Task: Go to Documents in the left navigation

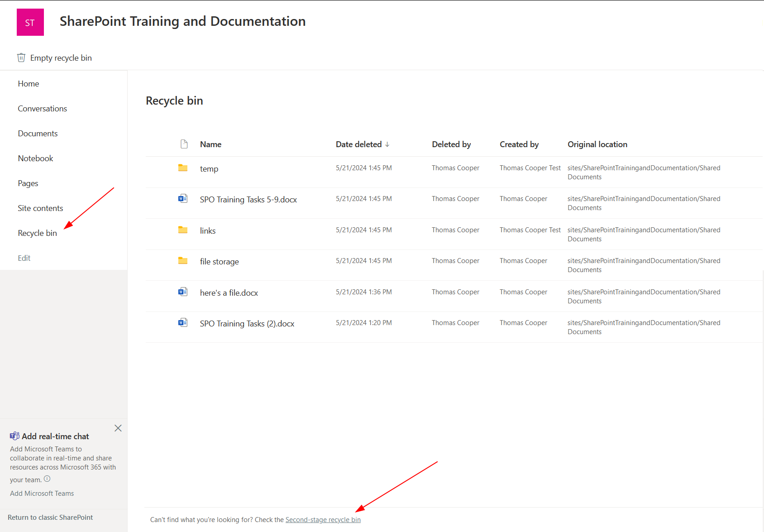Action: click(38, 134)
